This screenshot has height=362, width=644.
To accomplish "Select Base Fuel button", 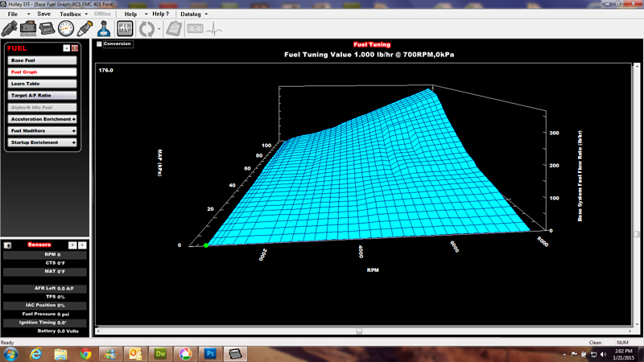I will coord(42,60).
